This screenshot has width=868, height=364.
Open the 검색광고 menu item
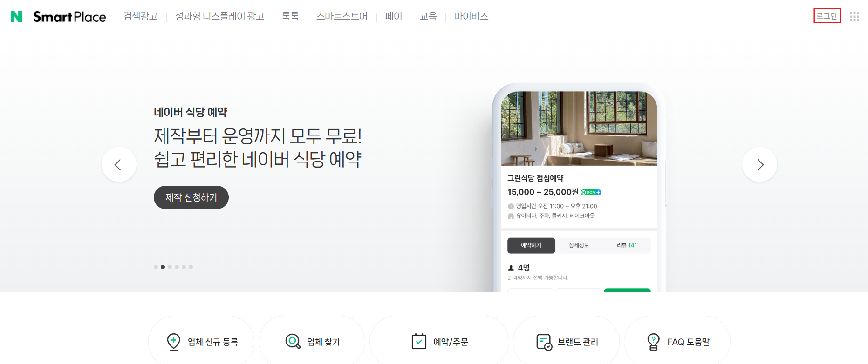[141, 16]
